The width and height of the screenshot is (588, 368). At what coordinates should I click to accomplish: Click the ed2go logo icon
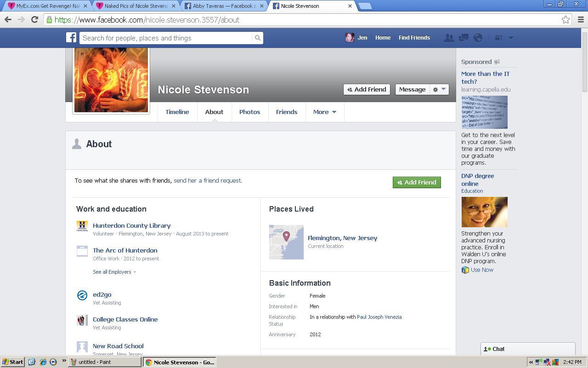pos(82,295)
